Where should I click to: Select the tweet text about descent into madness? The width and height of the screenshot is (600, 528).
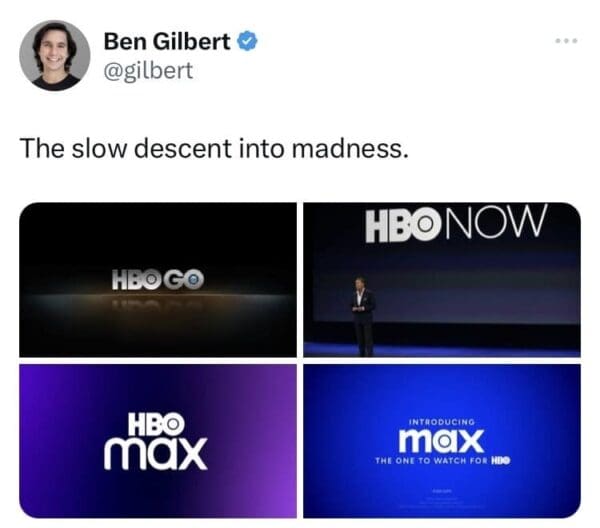(x=214, y=148)
